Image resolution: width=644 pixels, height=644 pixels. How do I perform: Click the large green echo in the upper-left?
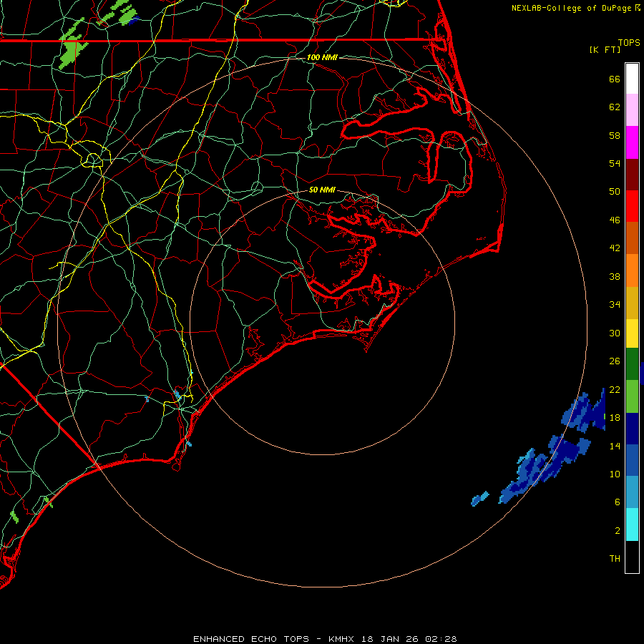pyautogui.click(x=72, y=49)
